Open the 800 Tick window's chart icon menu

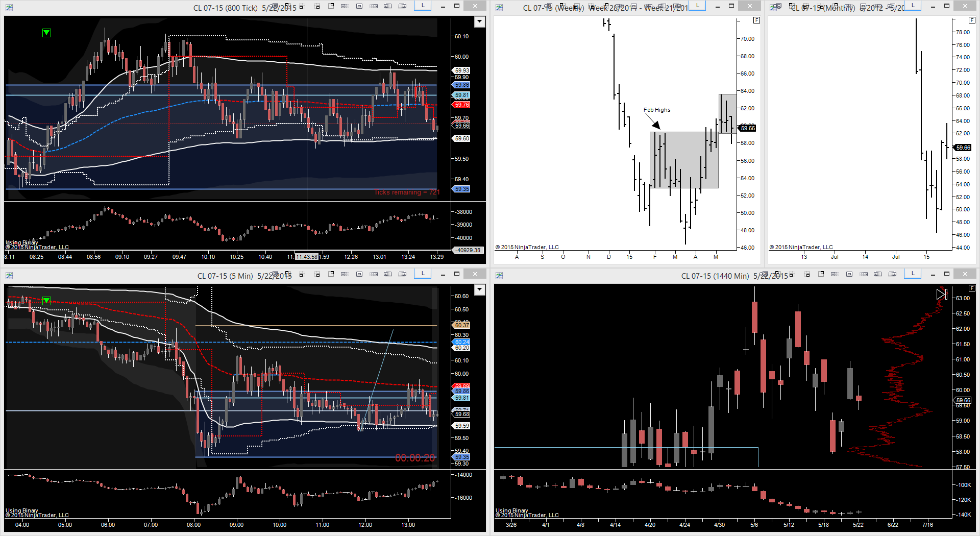tap(9, 8)
